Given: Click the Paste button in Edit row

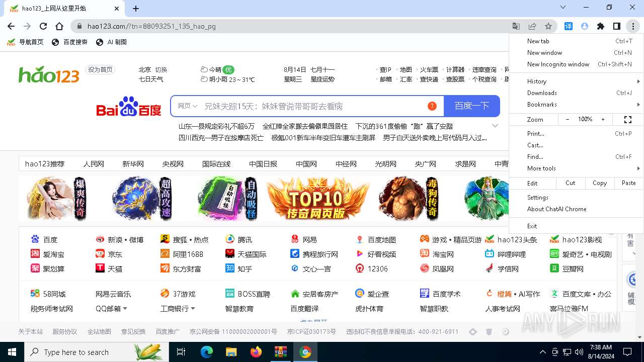Looking at the screenshot, I should (628, 183).
